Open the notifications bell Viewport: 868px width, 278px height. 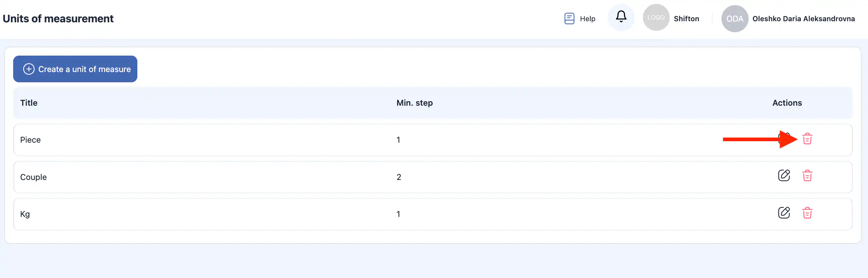click(x=621, y=17)
